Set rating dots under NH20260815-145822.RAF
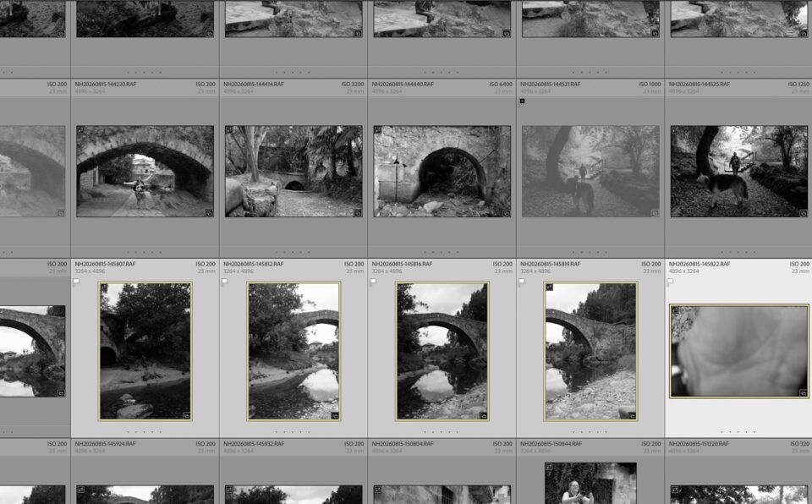 (738, 431)
